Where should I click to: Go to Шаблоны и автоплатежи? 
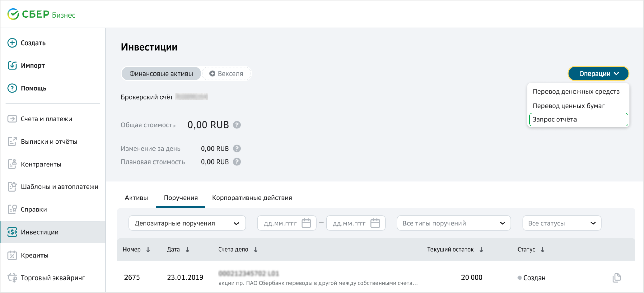click(x=60, y=186)
